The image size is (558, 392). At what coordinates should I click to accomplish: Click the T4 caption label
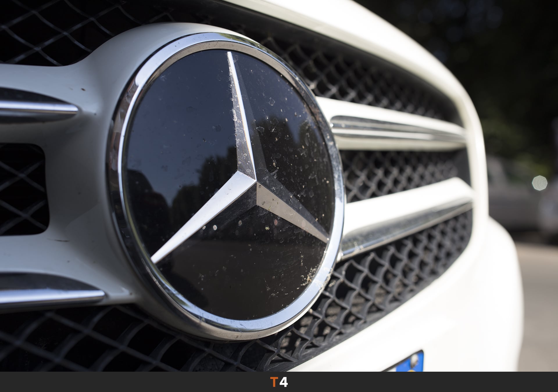tap(279, 382)
